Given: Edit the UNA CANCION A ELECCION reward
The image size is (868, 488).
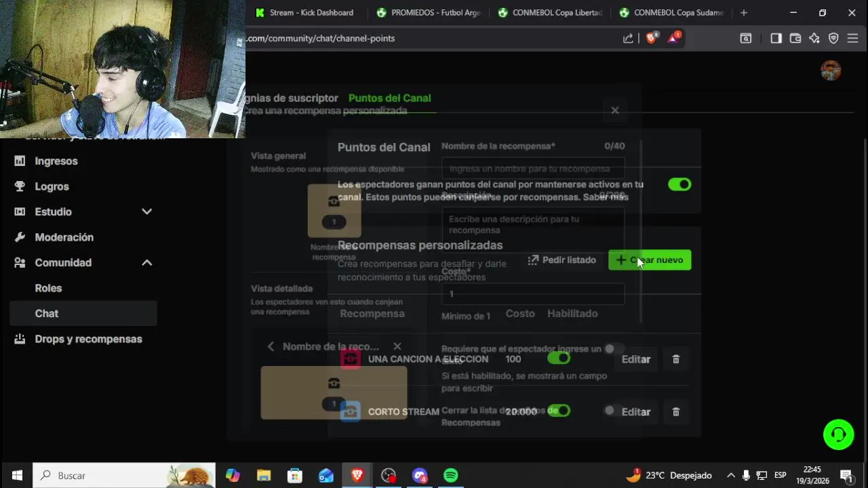Looking at the screenshot, I should pos(636,359).
